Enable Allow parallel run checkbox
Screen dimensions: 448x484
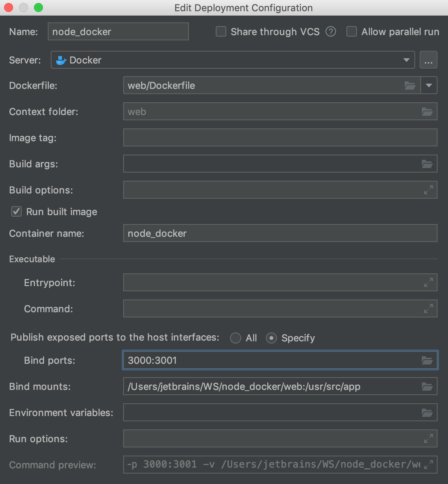pyautogui.click(x=352, y=31)
